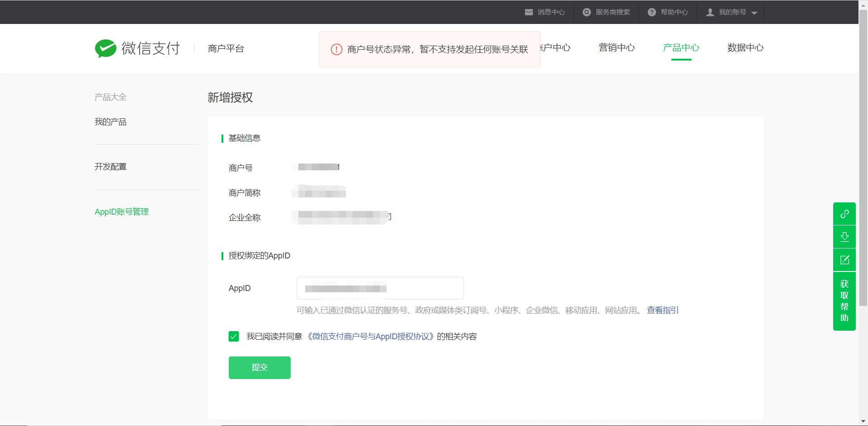The height and width of the screenshot is (426, 868).
Task: Click the scrollbar down arrow
Action: [863, 421]
